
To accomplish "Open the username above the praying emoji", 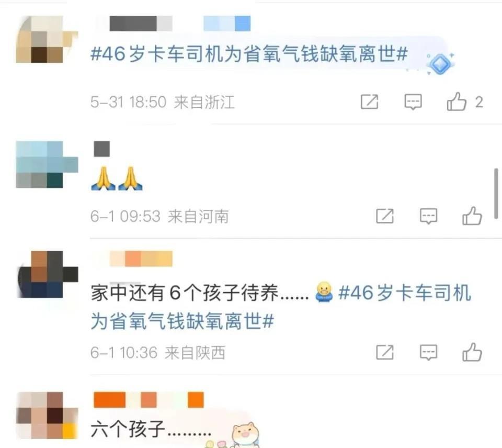I will click(102, 149).
